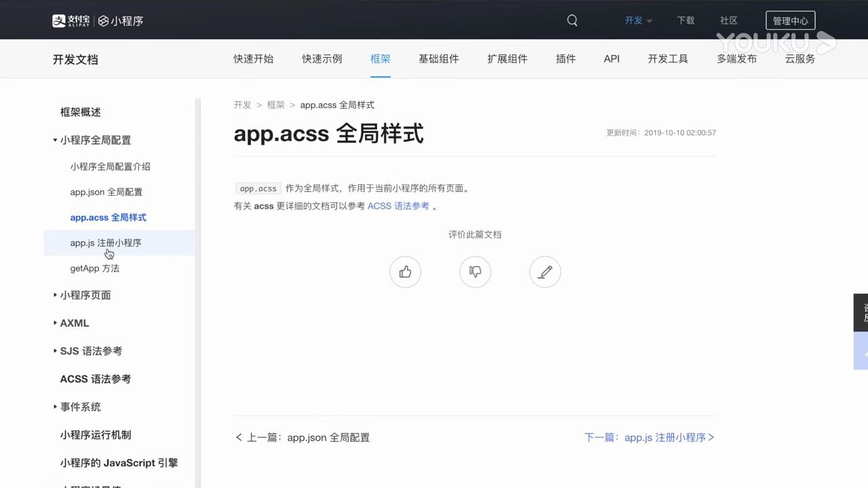Viewport: 868px width, 488px height.
Task: Open ACSS 语法参考 in the sidebar
Action: [x=96, y=379]
